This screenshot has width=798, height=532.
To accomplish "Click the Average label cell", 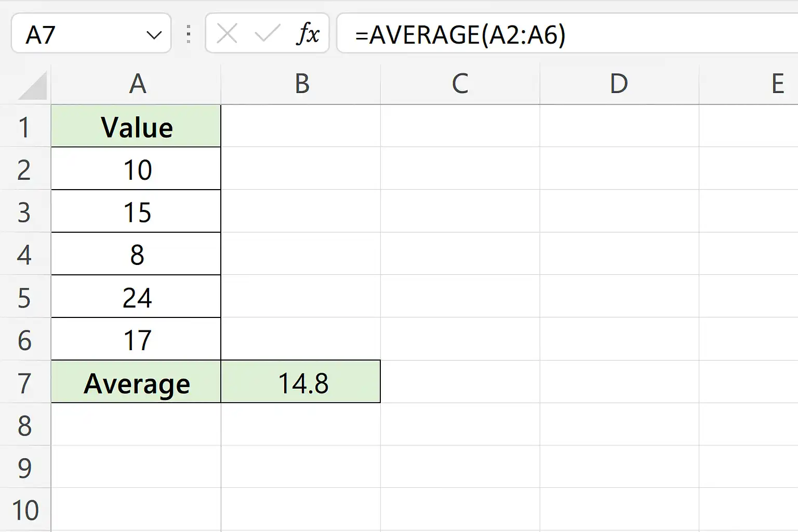I will pos(136,382).
